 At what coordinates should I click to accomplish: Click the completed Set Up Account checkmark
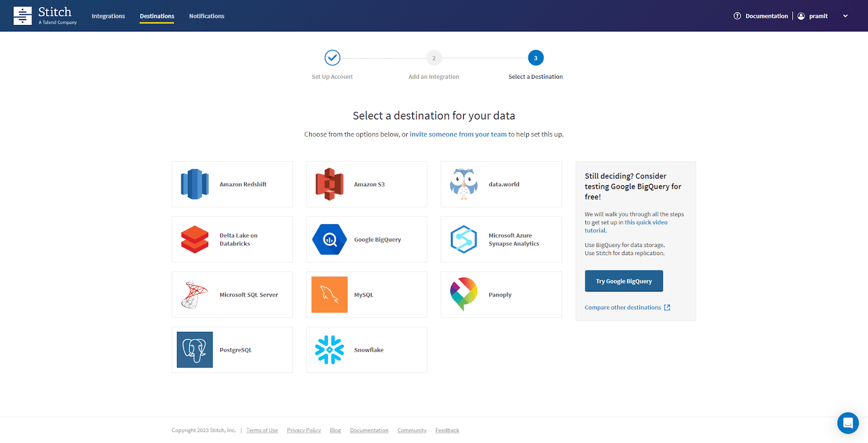click(332, 58)
